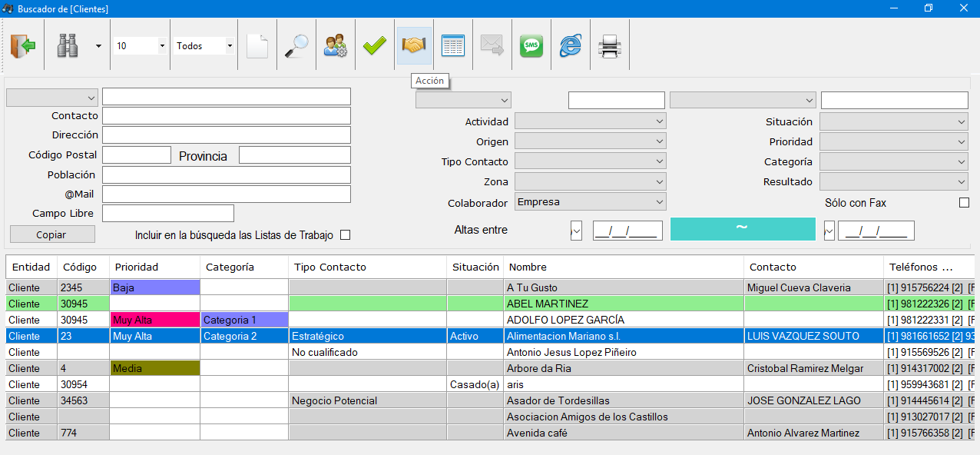Click the Teléfonos column header
The image size is (980, 455).
pos(929,267)
